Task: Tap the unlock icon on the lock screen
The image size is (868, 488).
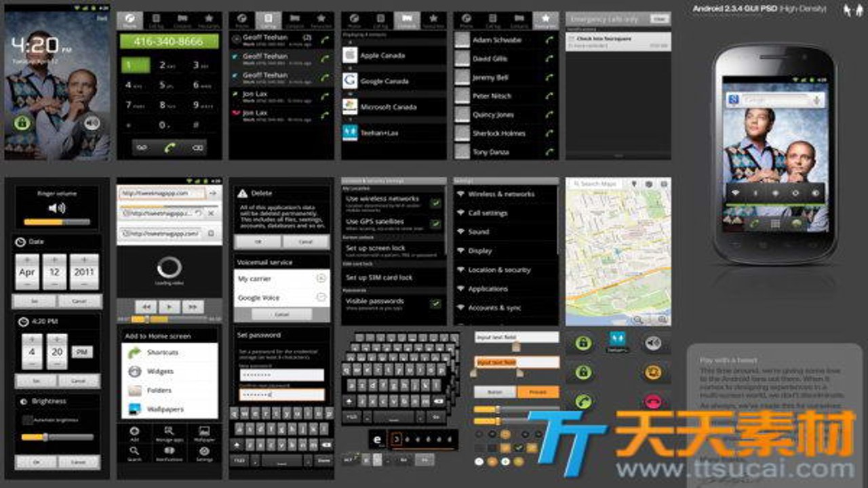Action: (x=22, y=123)
